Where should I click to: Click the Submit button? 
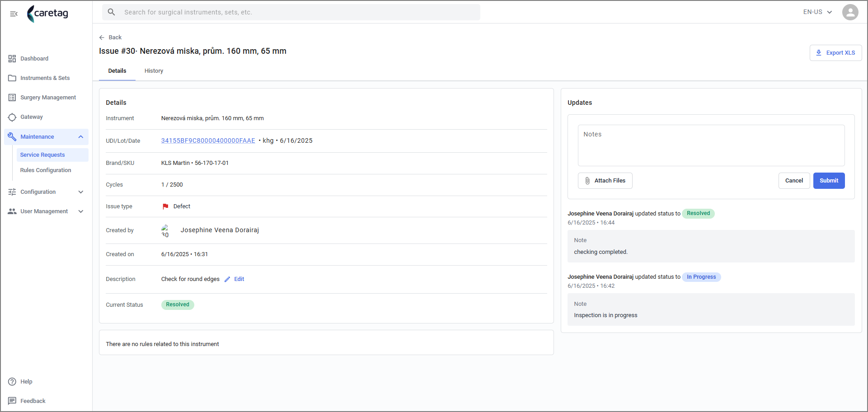click(829, 181)
